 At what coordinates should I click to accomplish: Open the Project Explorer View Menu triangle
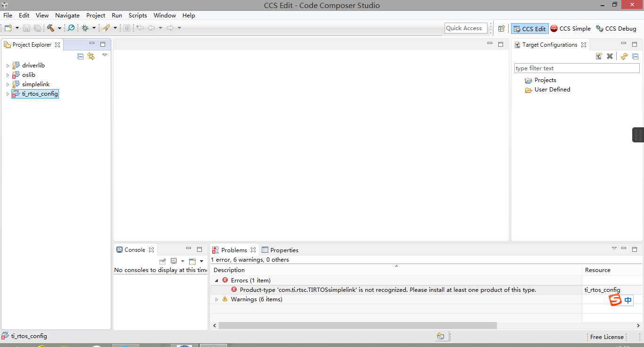click(105, 55)
